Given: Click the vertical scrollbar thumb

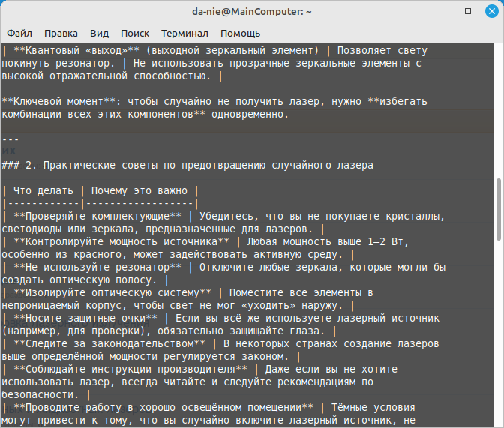Looking at the screenshot, I should tap(499, 210).
